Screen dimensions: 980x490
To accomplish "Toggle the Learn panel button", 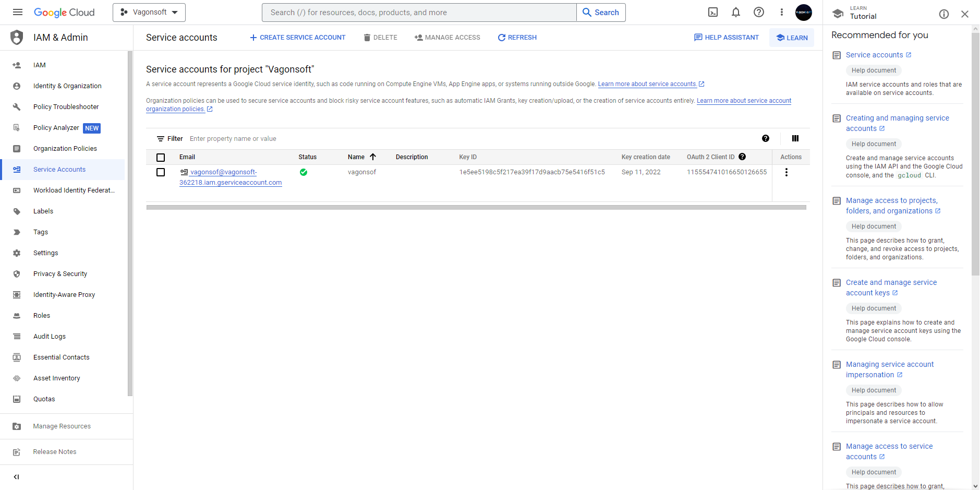I will point(792,38).
